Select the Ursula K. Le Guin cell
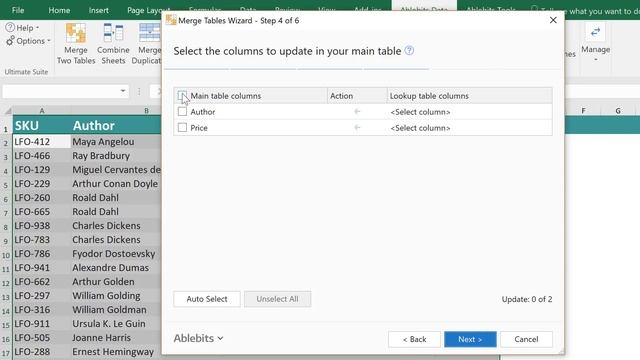 tap(116, 324)
